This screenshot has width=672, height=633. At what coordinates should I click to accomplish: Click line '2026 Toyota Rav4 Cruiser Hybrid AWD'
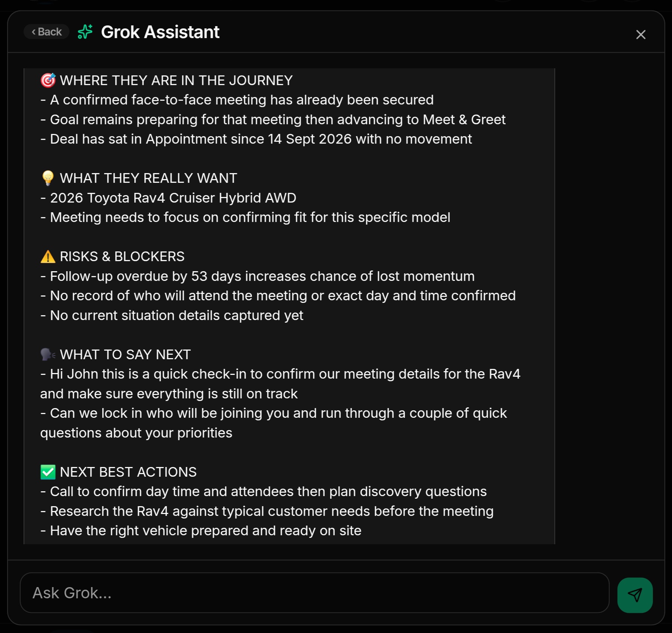point(168,198)
